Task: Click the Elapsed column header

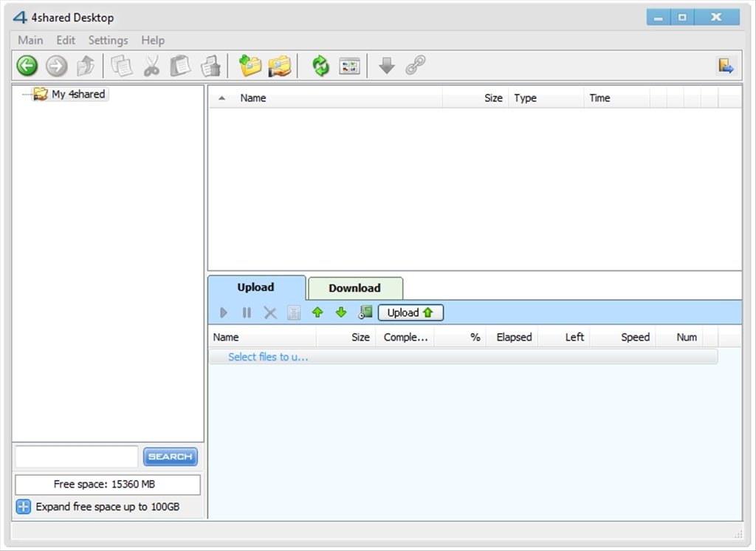Action: [x=514, y=338]
